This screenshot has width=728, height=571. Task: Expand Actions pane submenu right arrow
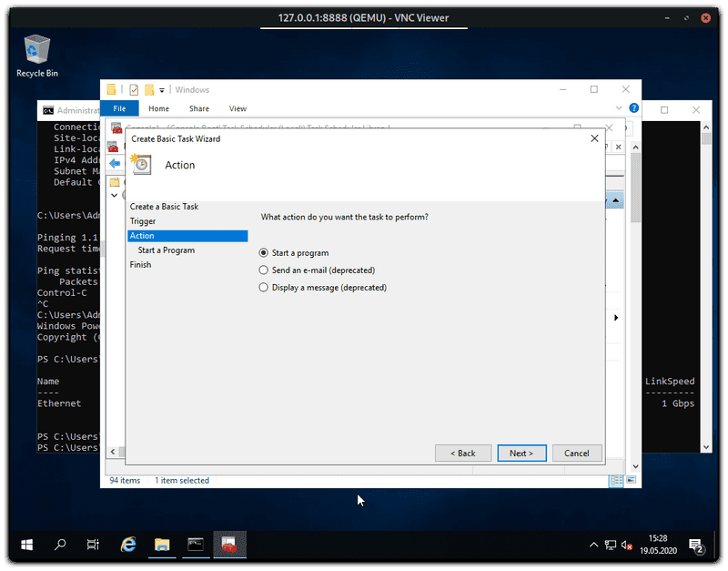[616, 318]
